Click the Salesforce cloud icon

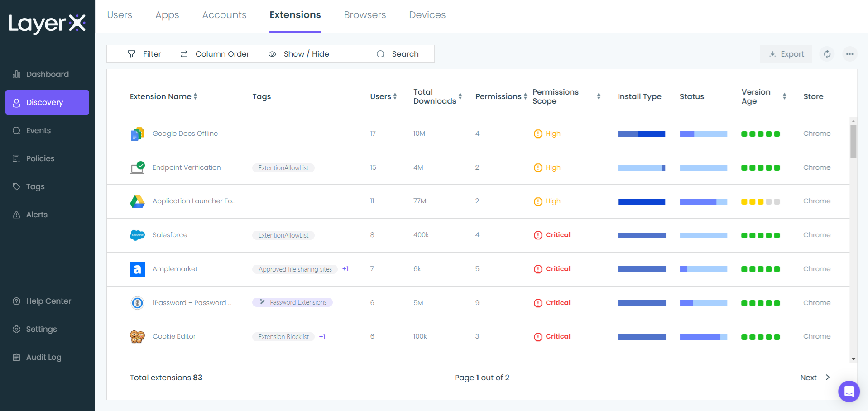(137, 235)
